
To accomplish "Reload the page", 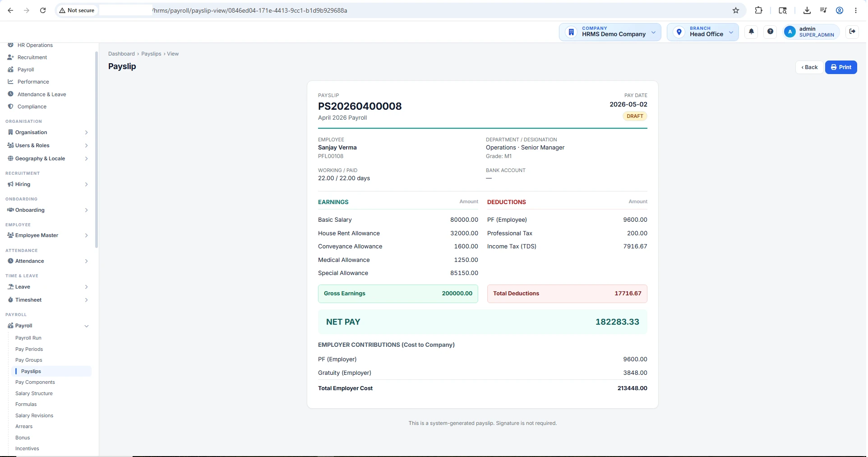I will click(x=43, y=10).
